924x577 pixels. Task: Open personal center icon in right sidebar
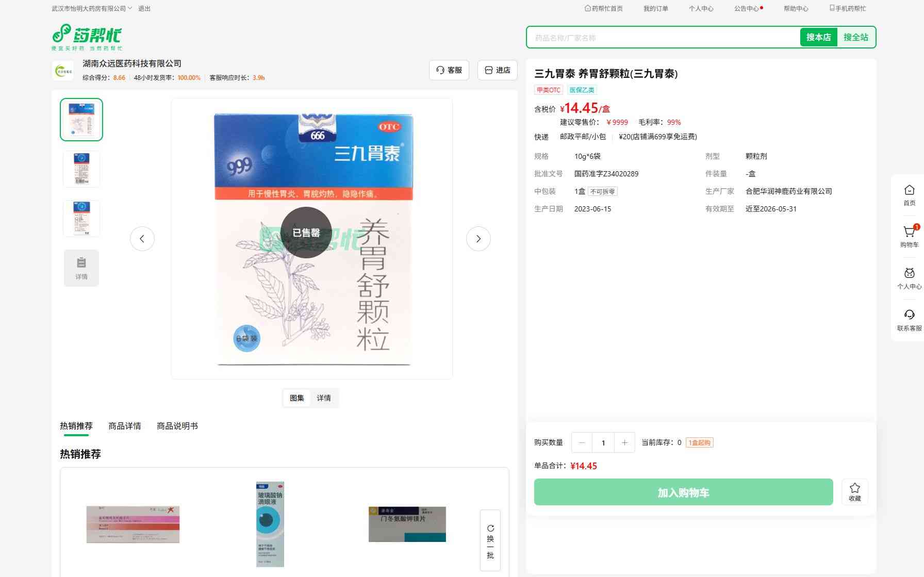click(x=909, y=274)
